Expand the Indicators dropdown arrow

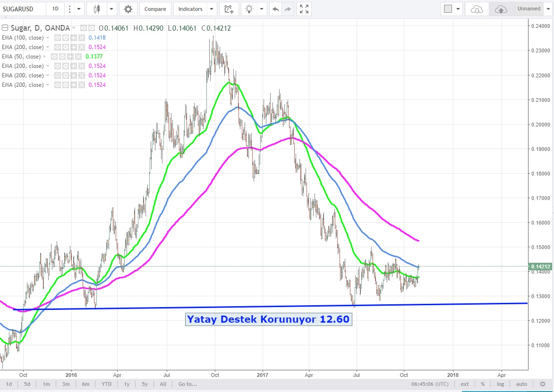212,9
